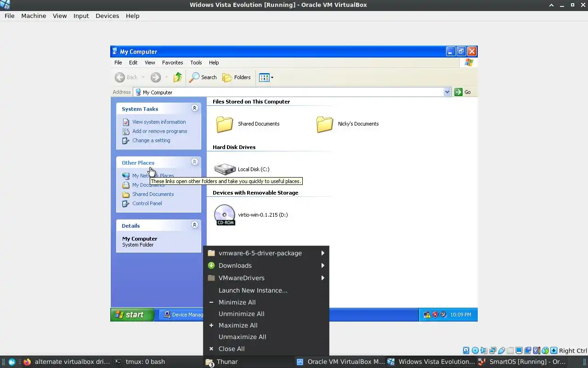The width and height of the screenshot is (588, 368).
Task: Select the virtio-win CD-ROM drive icon
Action: point(225,215)
